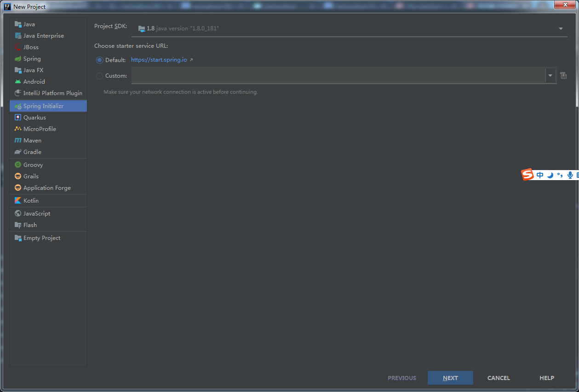Select Grails list entry

point(31,176)
